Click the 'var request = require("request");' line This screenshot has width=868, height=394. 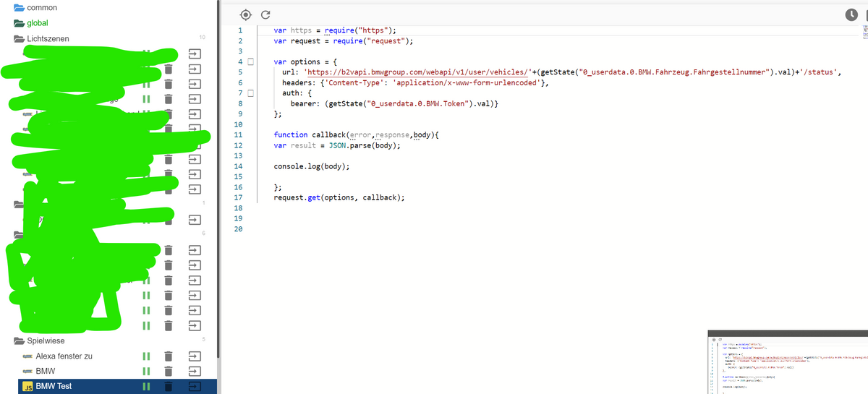tap(343, 41)
